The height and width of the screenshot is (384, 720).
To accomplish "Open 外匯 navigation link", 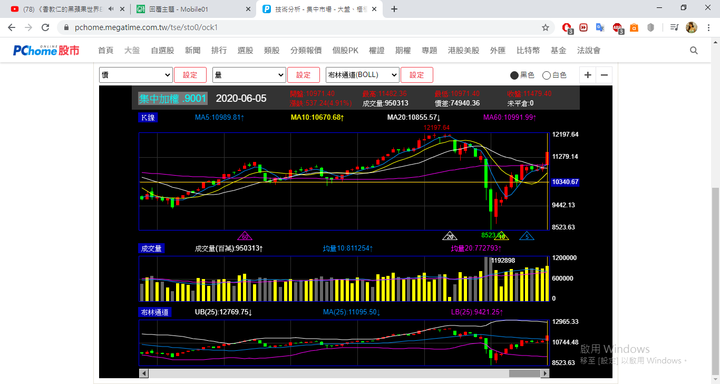I will tap(498, 51).
